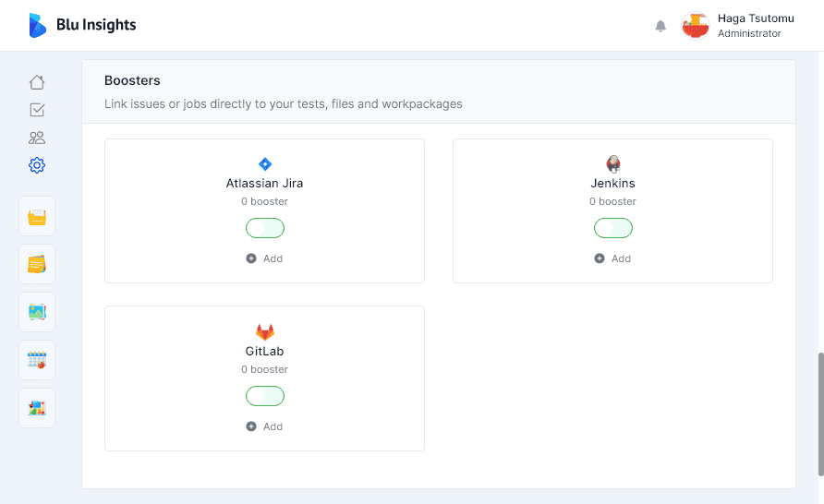This screenshot has height=504, width=824.
Task: Click the notifications bell icon
Action: coord(660,26)
